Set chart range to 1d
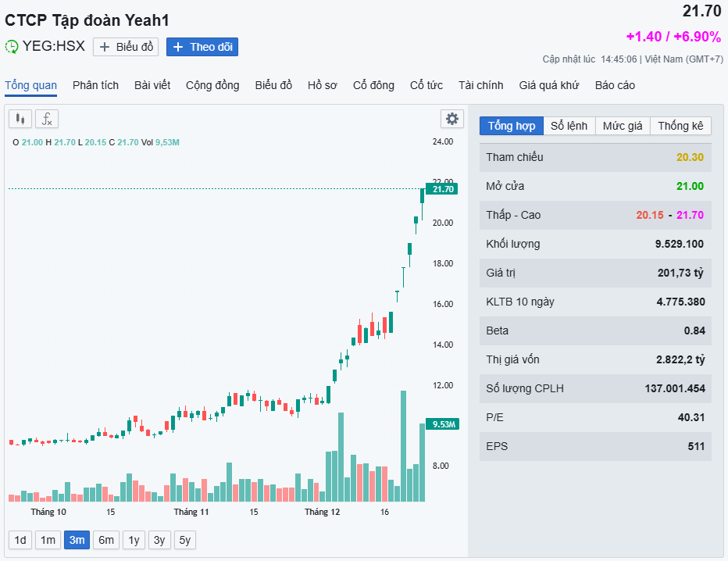Viewport: 728px width, 561px height. [x=20, y=540]
